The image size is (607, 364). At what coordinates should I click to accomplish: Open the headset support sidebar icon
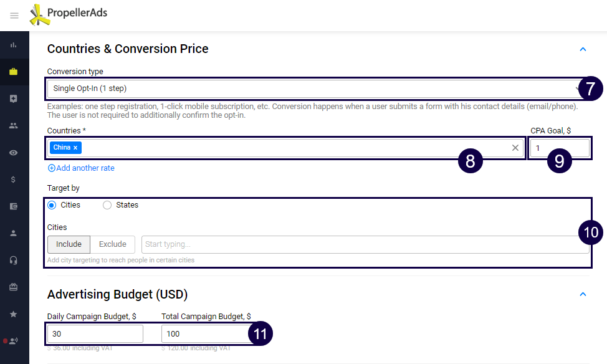pyautogui.click(x=14, y=260)
